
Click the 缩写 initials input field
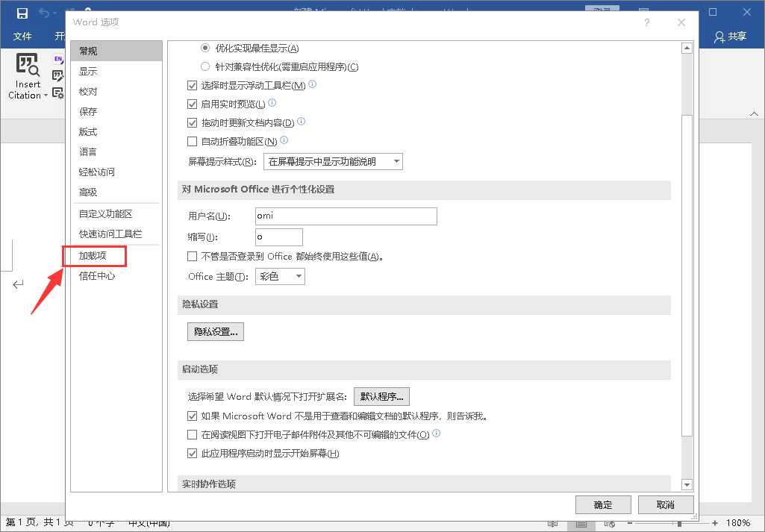pos(279,237)
